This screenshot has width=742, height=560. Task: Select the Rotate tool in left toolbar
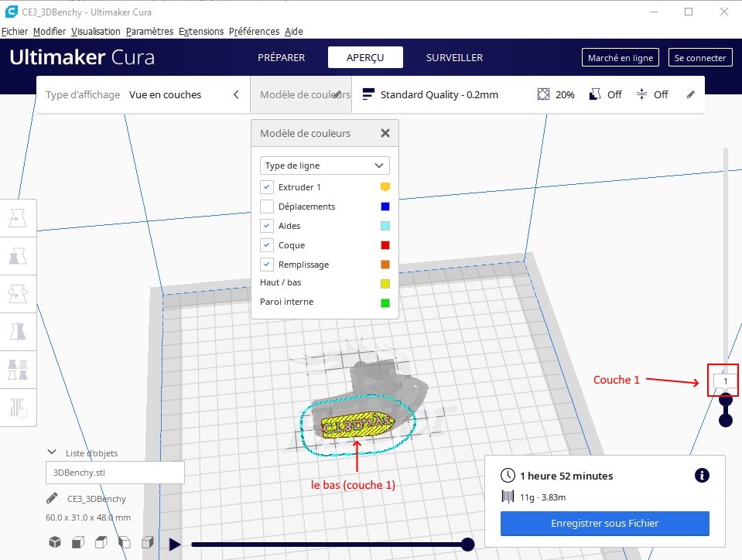click(x=18, y=294)
